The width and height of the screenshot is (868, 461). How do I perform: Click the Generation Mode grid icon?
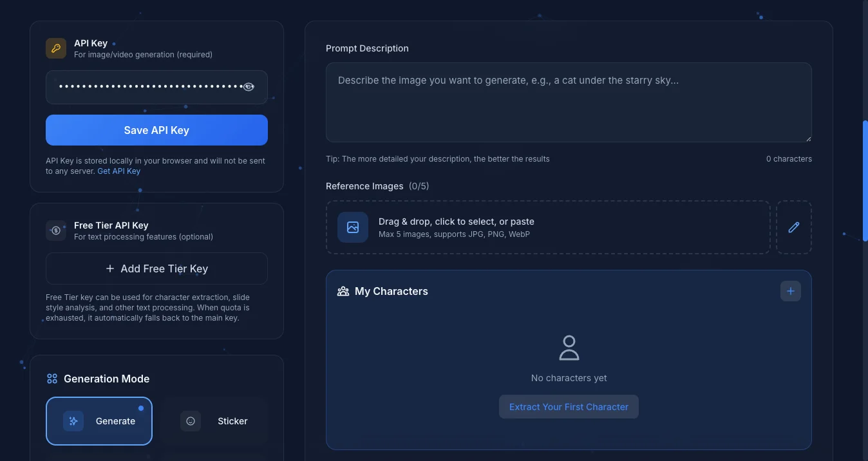coord(52,379)
